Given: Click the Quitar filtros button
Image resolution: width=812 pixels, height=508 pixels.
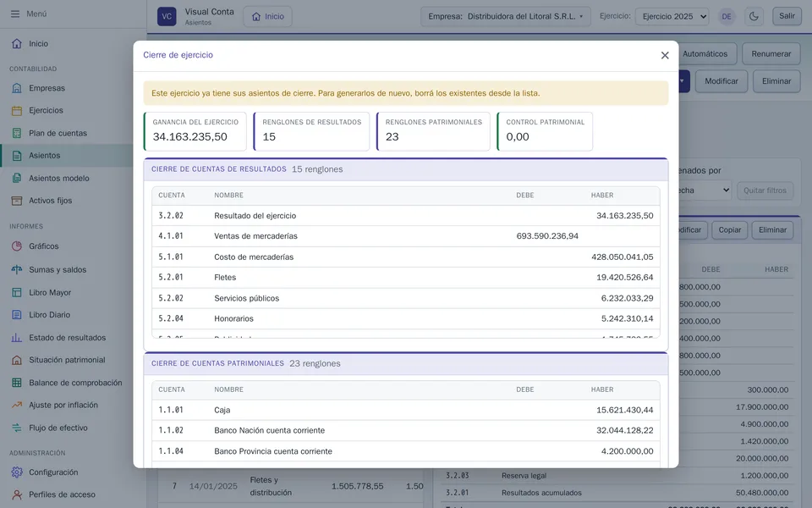Looking at the screenshot, I should [x=765, y=190].
